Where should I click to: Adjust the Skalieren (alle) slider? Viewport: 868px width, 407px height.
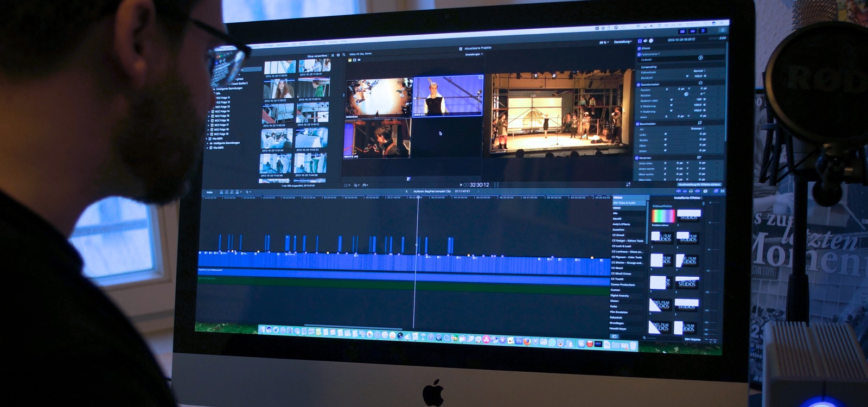(x=671, y=100)
